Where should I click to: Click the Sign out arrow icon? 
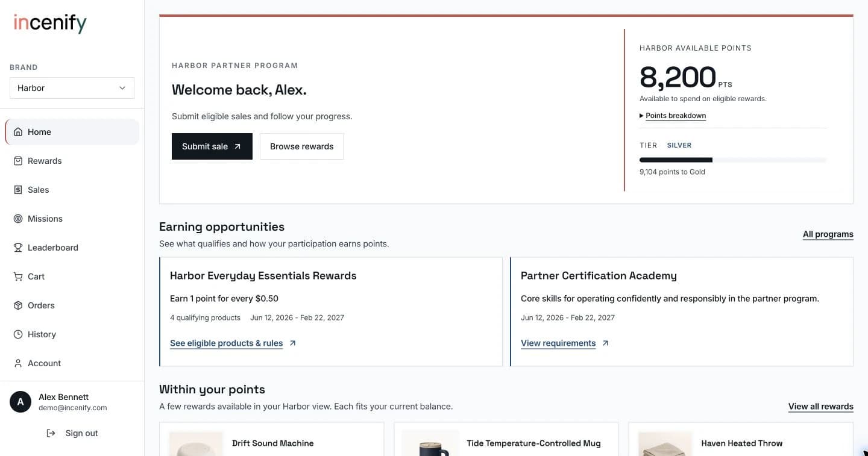(x=51, y=433)
